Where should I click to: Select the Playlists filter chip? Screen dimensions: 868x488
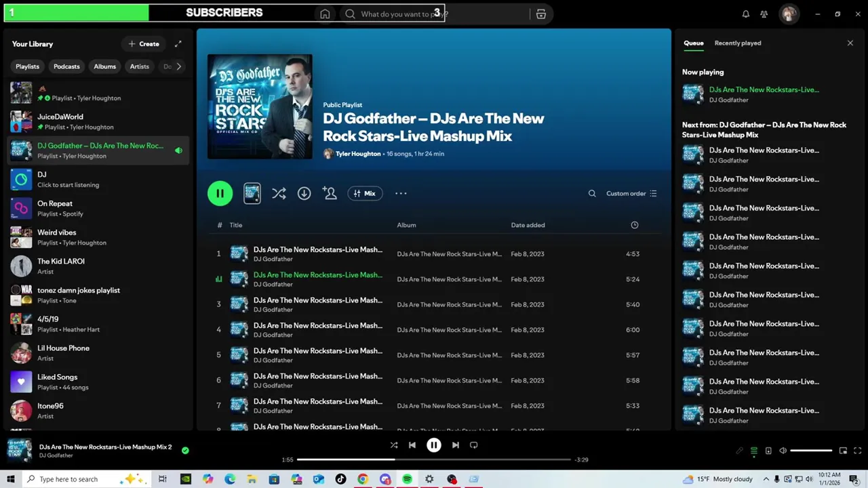point(27,66)
